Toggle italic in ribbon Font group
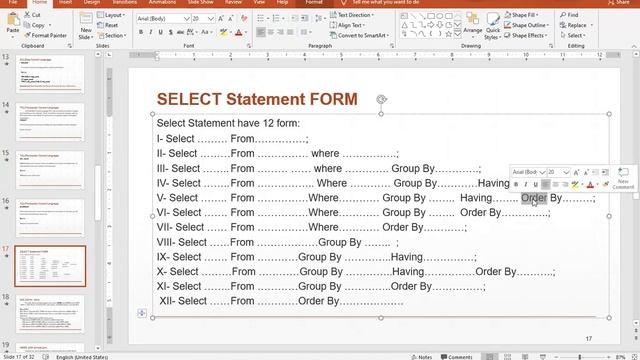The width and height of the screenshot is (640, 360). pyautogui.click(x=151, y=32)
